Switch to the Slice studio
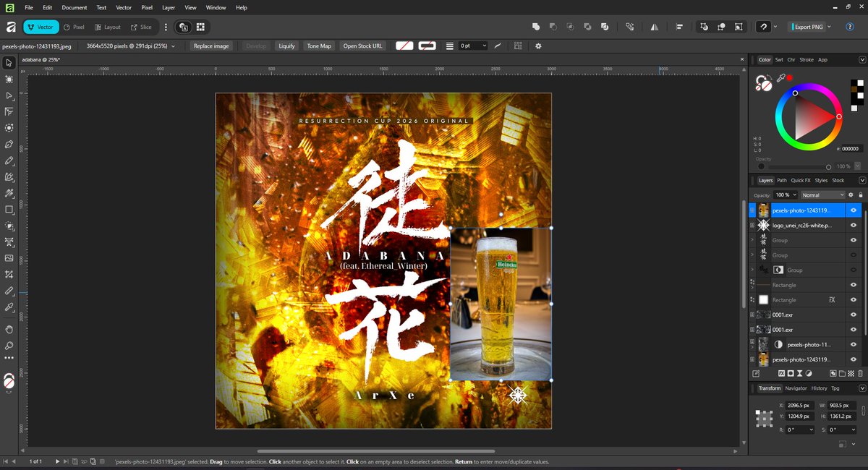Image resolution: width=868 pixels, height=470 pixels. tap(140, 27)
